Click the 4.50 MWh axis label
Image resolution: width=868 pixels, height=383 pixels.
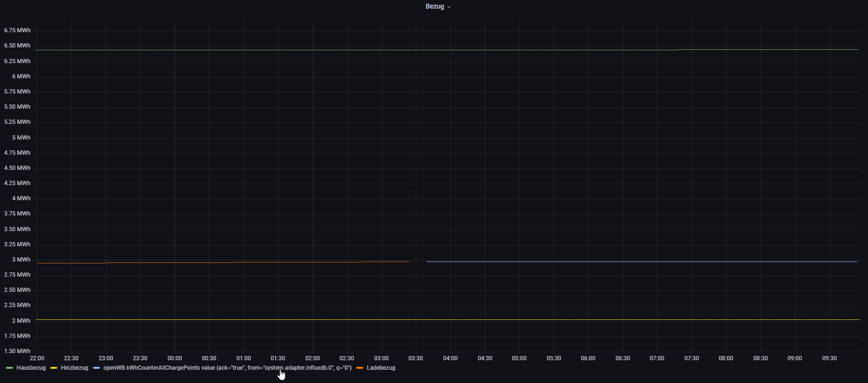(x=17, y=168)
